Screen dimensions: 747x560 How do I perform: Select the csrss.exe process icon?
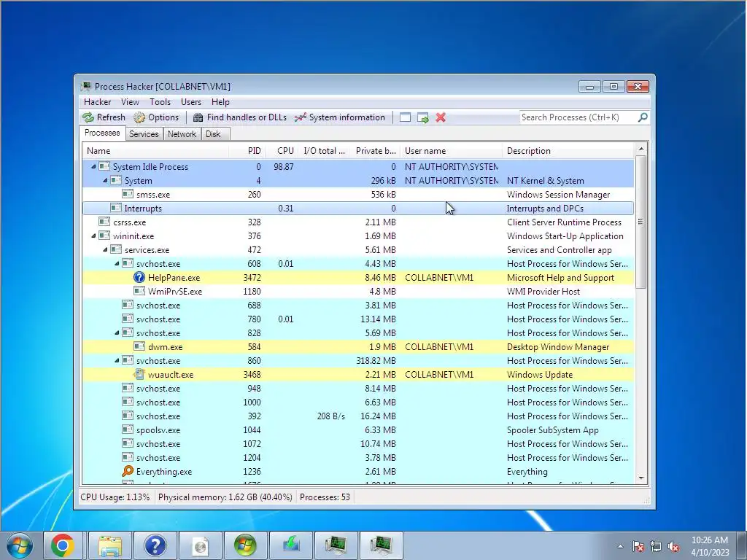point(104,222)
